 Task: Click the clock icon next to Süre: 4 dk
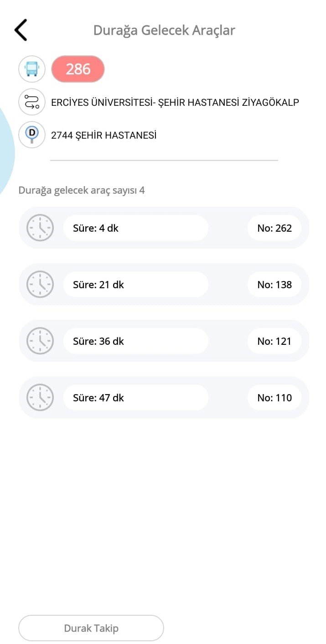tap(40, 228)
